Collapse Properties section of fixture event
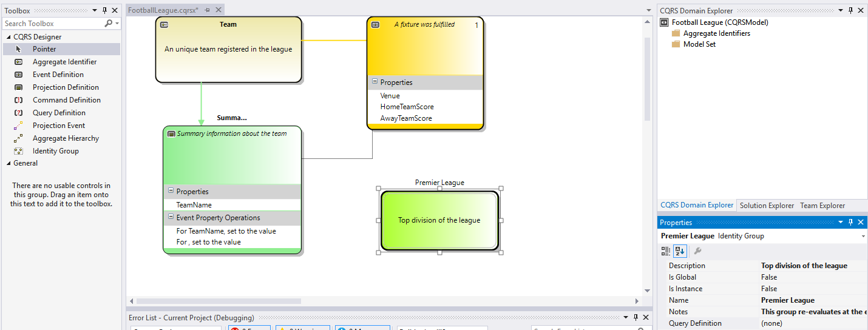Viewport: 868px width, 330px height. point(375,82)
